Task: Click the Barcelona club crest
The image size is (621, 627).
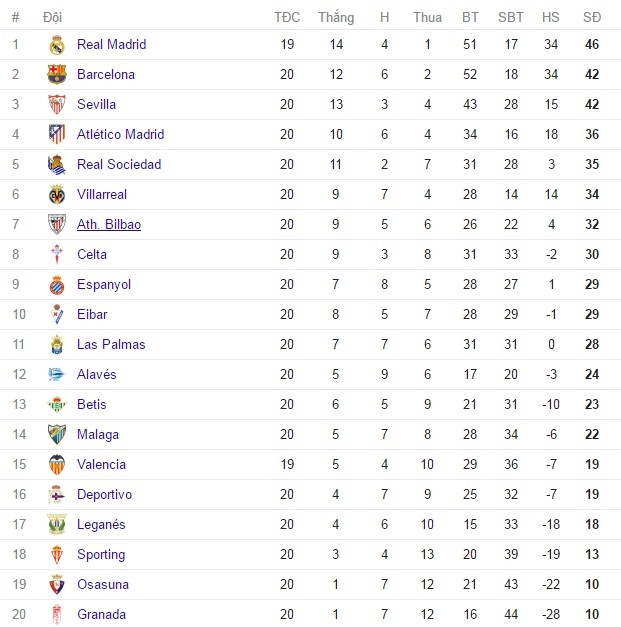Action: tap(57, 74)
